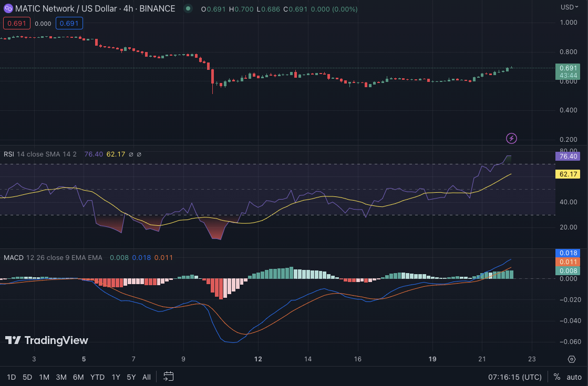Viewport: 588px width, 386px height.
Task: Click the date label 5 on time axis
Action: pyautogui.click(x=84, y=359)
